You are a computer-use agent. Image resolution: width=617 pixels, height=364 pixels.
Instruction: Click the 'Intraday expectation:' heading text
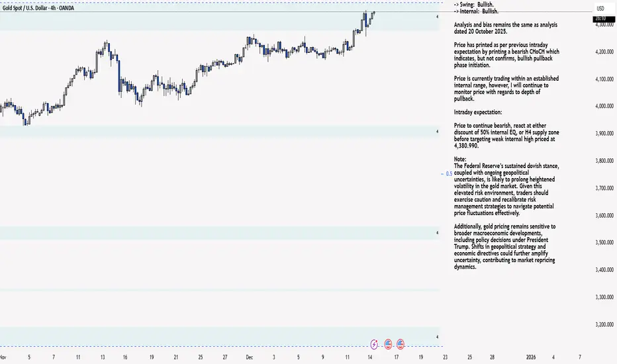[x=478, y=112]
